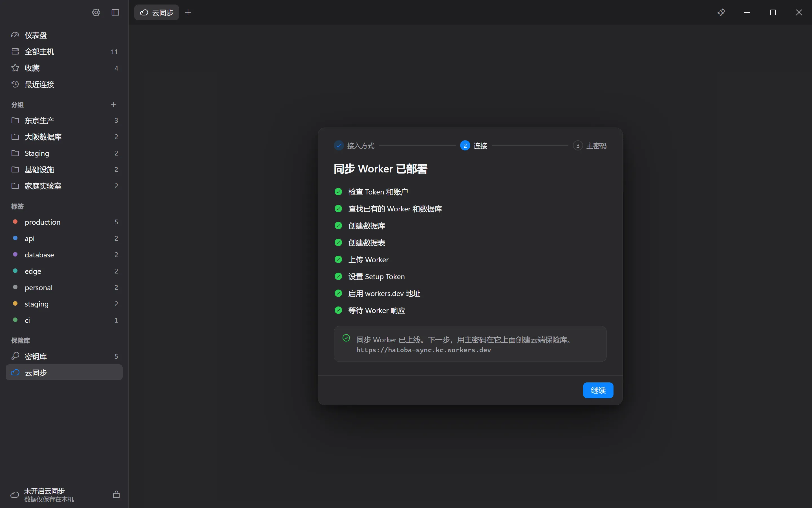Filter by the api tag

click(64, 238)
